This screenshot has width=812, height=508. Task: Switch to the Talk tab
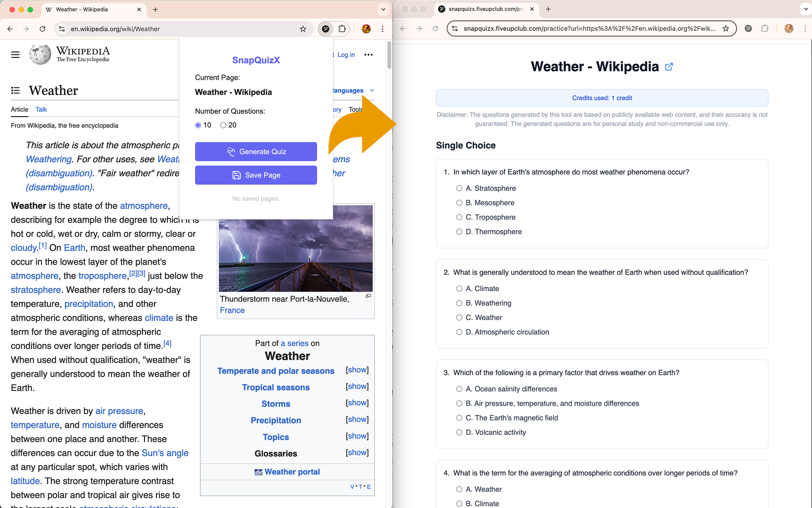coord(41,109)
